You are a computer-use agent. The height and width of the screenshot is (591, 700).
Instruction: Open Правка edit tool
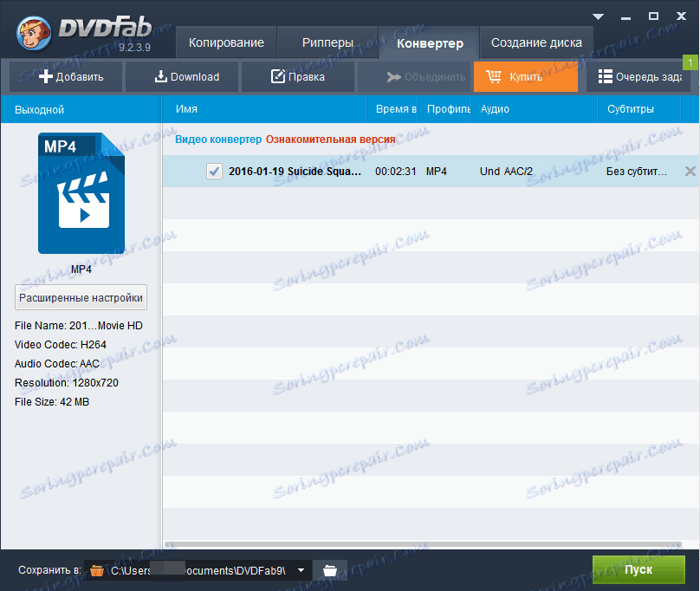[298, 77]
